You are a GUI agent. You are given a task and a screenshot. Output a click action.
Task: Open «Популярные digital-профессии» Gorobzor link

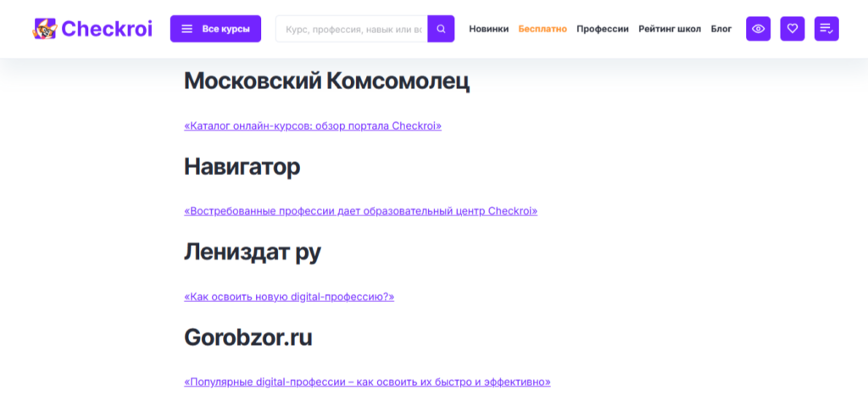coord(367,382)
